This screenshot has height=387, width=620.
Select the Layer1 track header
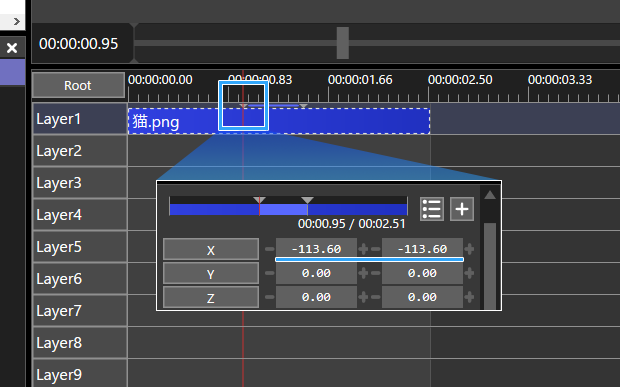80,119
